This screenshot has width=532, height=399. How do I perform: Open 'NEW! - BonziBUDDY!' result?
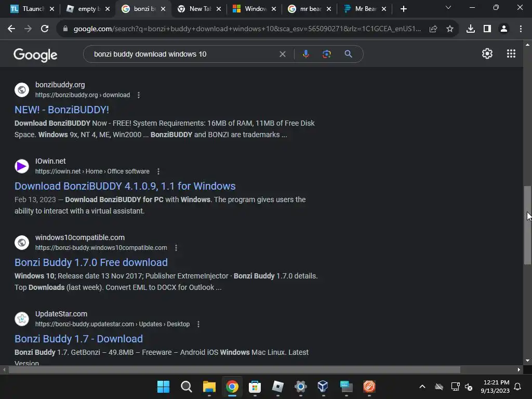point(62,110)
